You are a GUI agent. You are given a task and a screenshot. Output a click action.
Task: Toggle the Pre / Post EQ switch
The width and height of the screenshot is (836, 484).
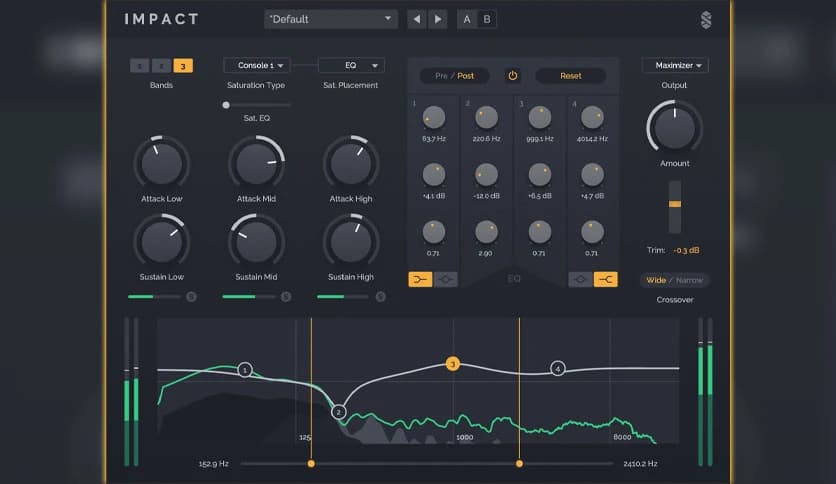(x=454, y=76)
